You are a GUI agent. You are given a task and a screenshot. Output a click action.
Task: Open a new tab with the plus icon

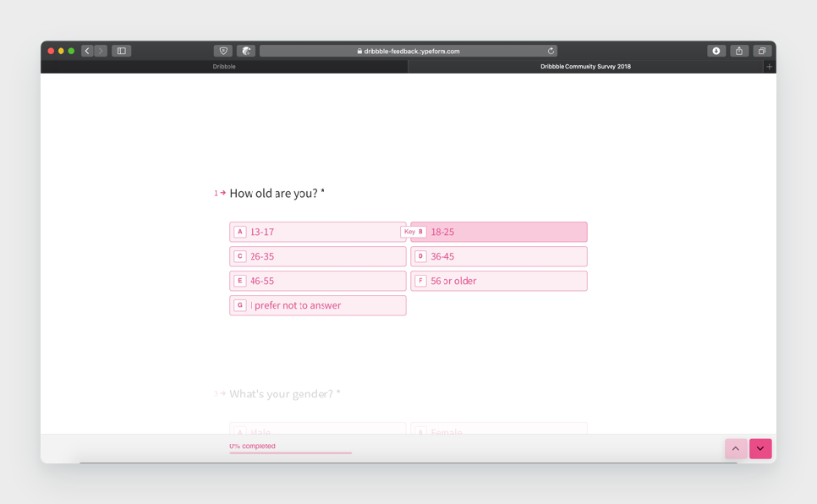coord(770,66)
